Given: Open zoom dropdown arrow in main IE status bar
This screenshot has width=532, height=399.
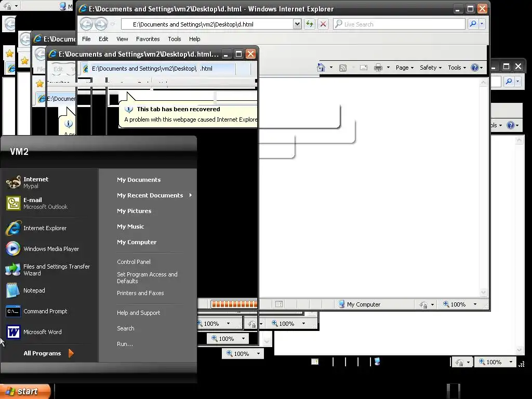Looking at the screenshot, I should point(475,304).
